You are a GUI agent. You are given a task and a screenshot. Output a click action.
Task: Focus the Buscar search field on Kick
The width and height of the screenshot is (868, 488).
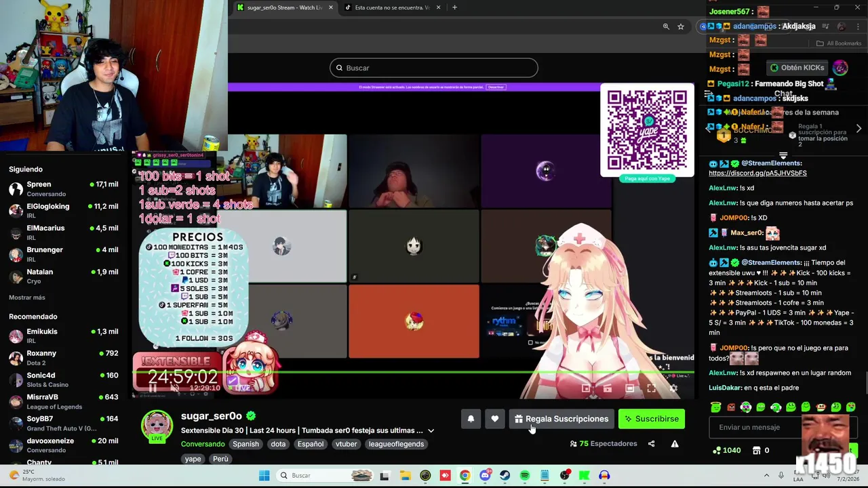tap(434, 68)
